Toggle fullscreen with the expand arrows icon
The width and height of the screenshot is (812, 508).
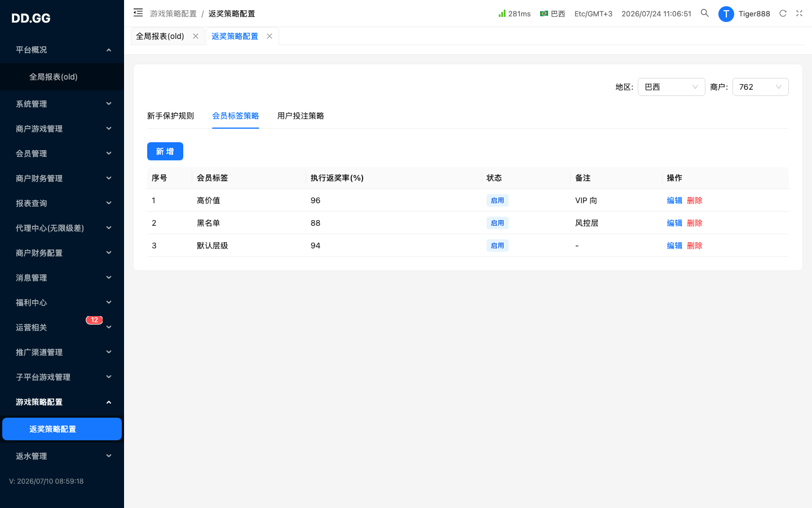[x=799, y=13]
